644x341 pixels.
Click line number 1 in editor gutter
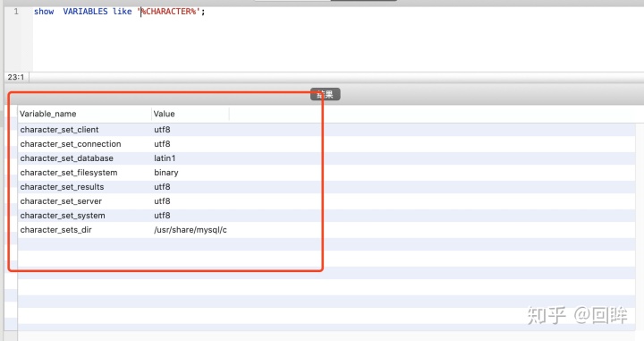click(x=16, y=12)
